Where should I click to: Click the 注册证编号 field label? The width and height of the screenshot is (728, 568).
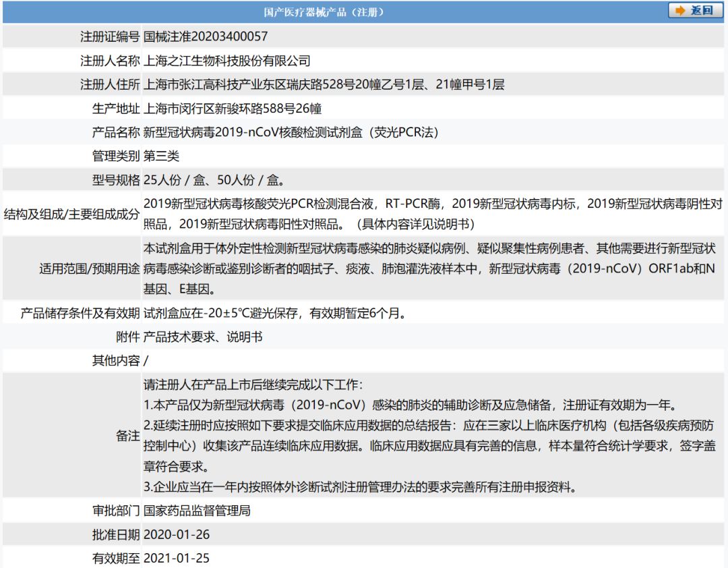click(110, 36)
